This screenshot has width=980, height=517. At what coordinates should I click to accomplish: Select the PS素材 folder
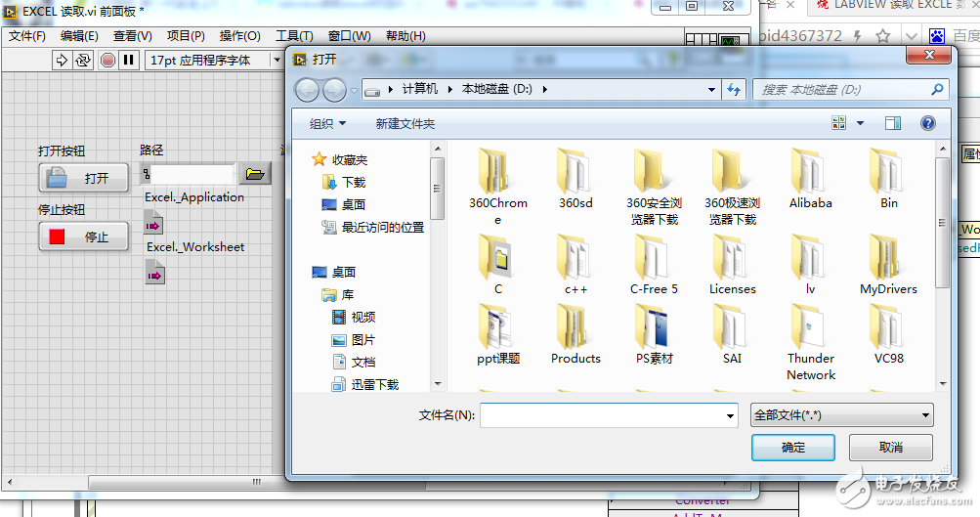pyautogui.click(x=654, y=334)
